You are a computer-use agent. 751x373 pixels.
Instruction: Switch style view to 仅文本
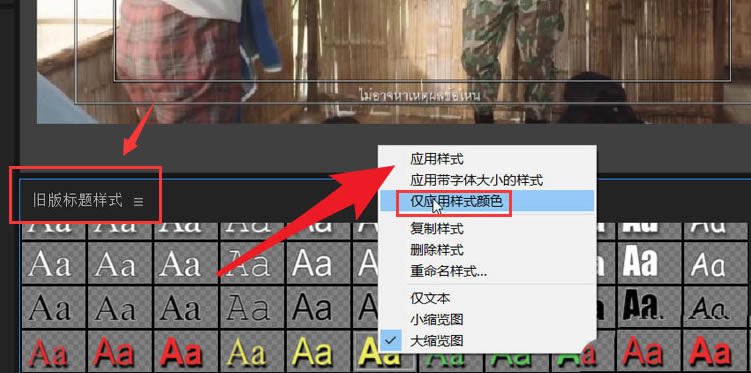[430, 298]
